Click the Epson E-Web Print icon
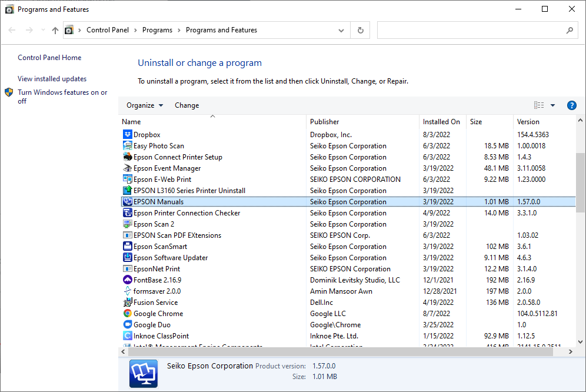This screenshot has width=586, height=392. coord(128,179)
